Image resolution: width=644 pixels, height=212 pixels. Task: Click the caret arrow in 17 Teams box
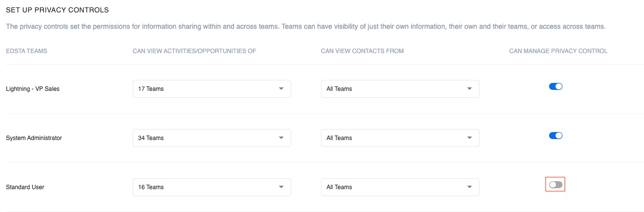tap(281, 89)
